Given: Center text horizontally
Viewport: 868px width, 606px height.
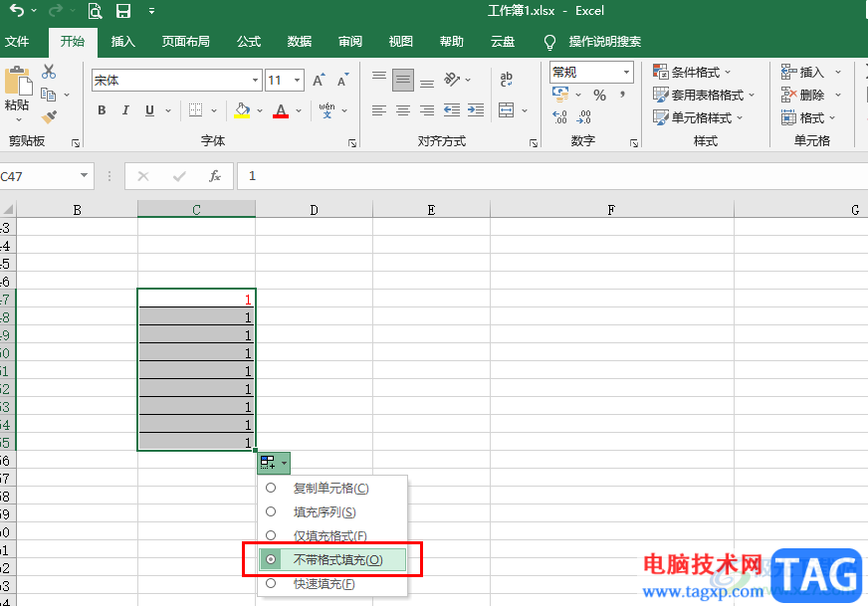Looking at the screenshot, I should 403,110.
